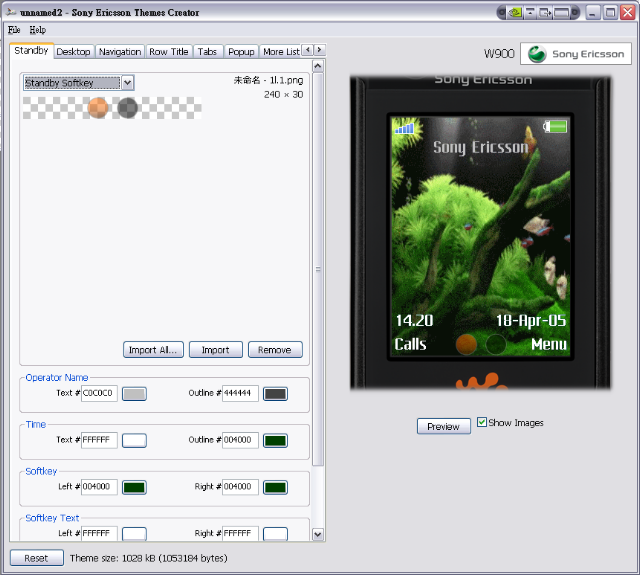Click the orange softkey circle on phone screen
Screen dimensions: 640x575
[x=466, y=344]
